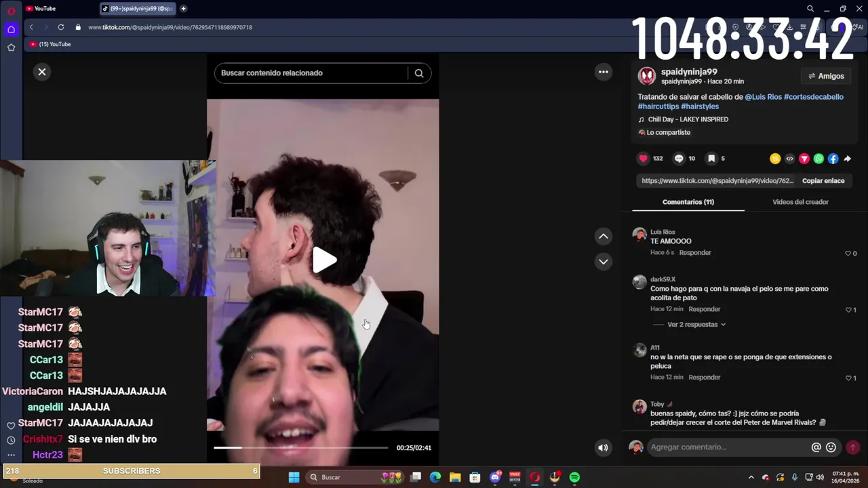This screenshot has height=488, width=868.
Task: Switch to Comentarios (11) tab
Action: click(x=688, y=202)
